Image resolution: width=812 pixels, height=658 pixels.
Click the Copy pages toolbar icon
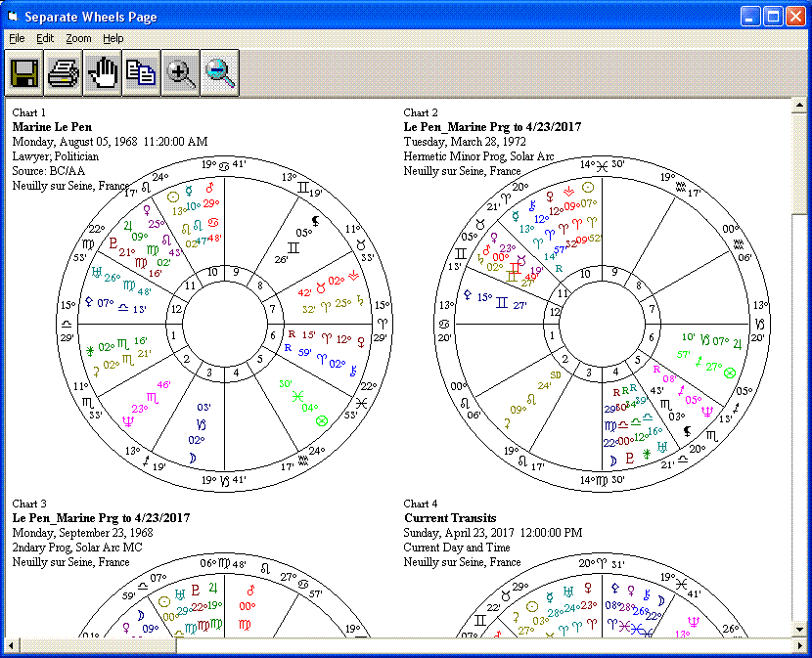click(x=142, y=73)
